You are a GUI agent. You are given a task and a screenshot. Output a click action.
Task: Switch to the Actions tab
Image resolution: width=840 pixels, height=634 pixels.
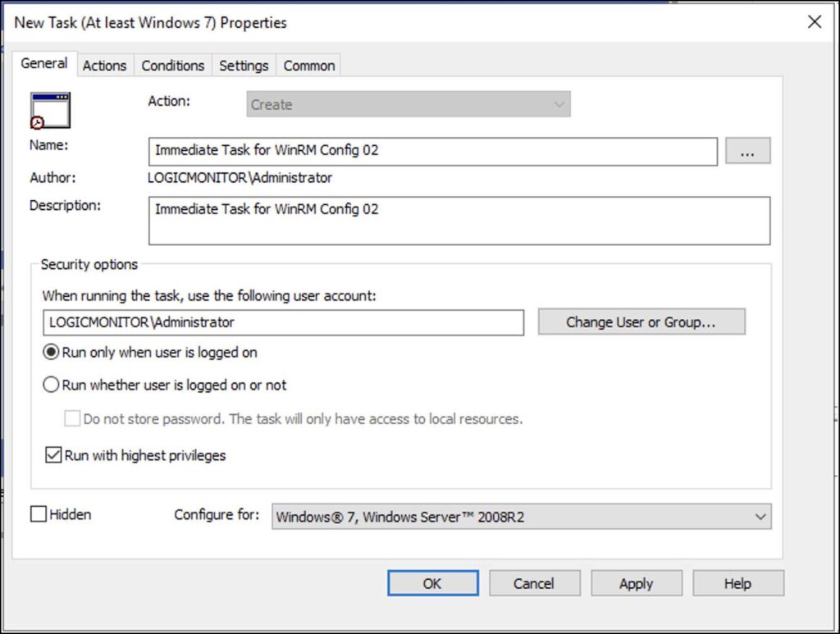click(104, 65)
